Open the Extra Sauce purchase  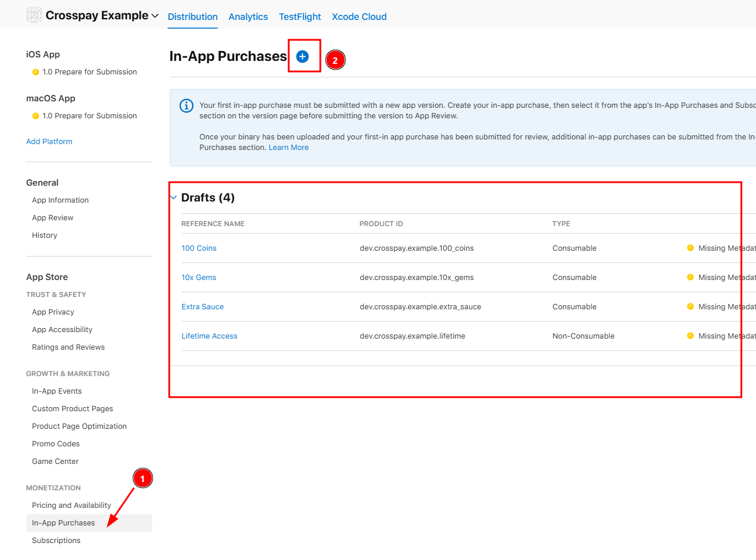pos(203,307)
